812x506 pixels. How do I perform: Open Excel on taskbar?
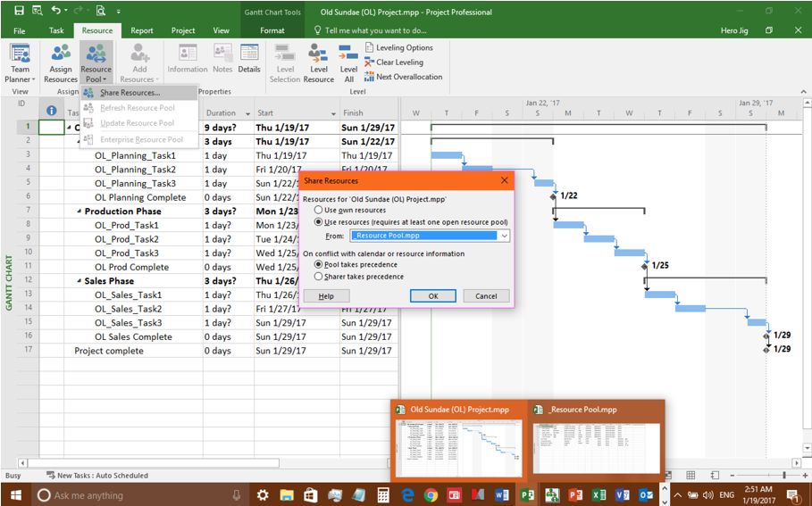point(599,495)
